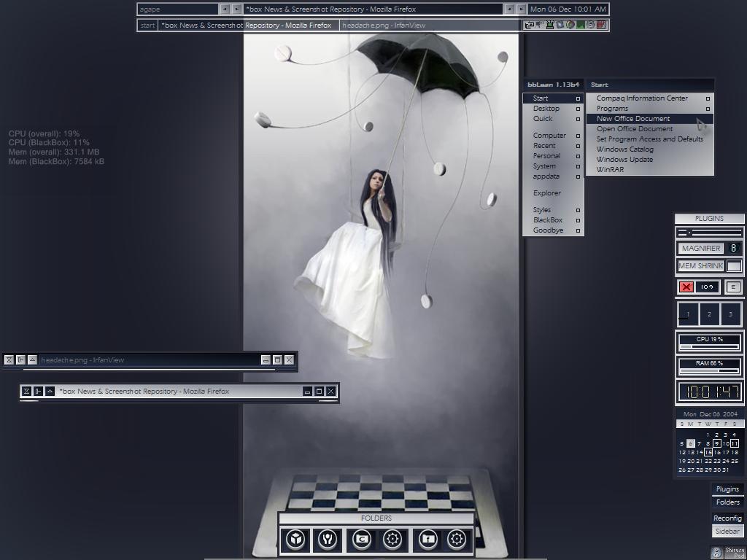Click the agape workspace label
This screenshot has width=747, height=560.
pyautogui.click(x=178, y=9)
